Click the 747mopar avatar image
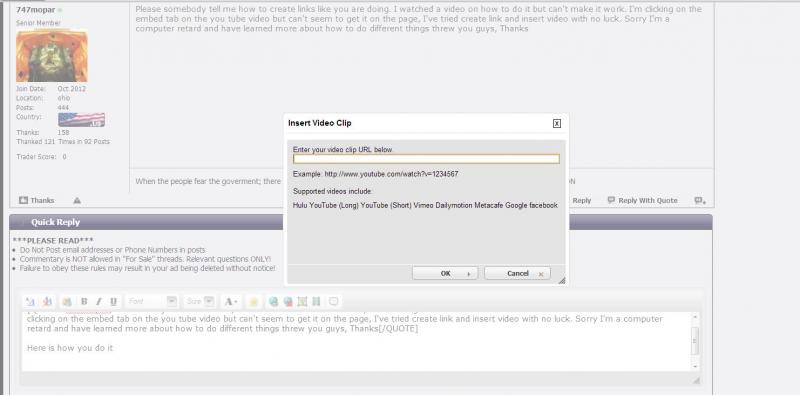The image size is (800, 395). pyautogui.click(x=52, y=56)
